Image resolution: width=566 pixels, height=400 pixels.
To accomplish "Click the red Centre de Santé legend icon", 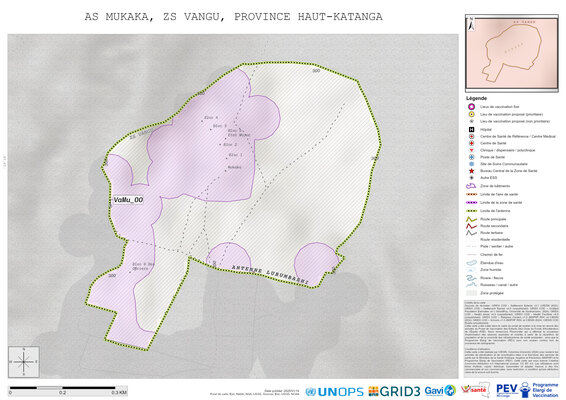I will pos(471,143).
